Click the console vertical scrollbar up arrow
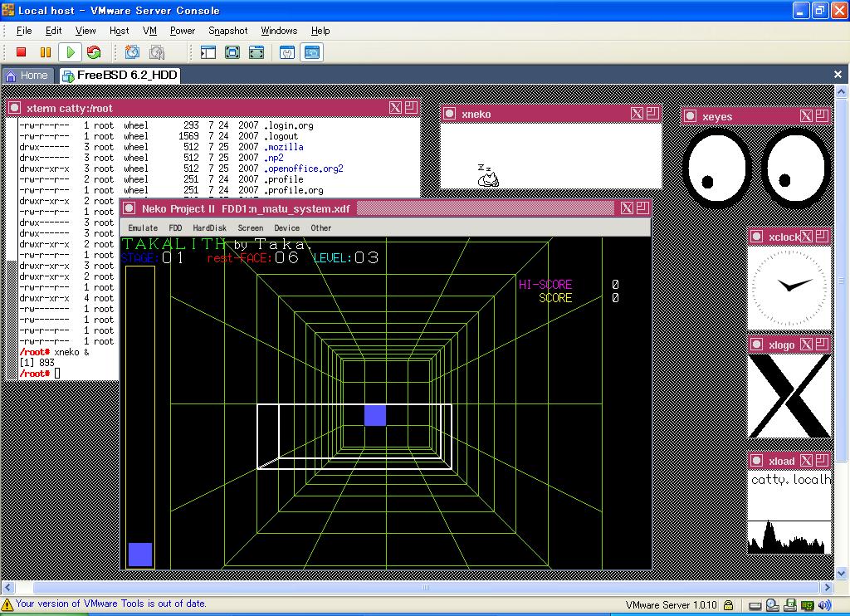 [842, 91]
